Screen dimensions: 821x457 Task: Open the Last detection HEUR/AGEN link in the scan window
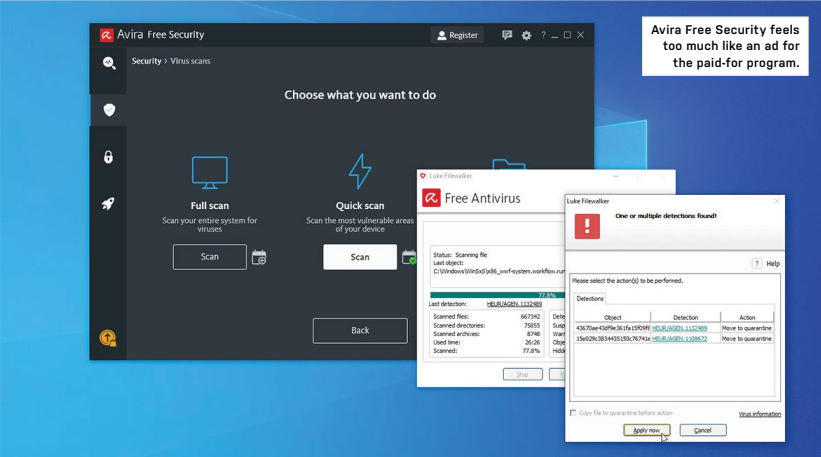[514, 304]
